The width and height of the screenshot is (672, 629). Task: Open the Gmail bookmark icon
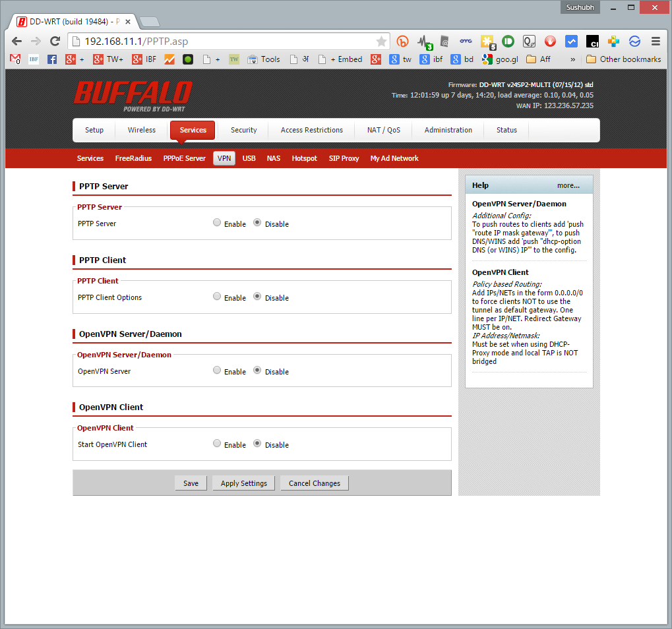click(15, 59)
